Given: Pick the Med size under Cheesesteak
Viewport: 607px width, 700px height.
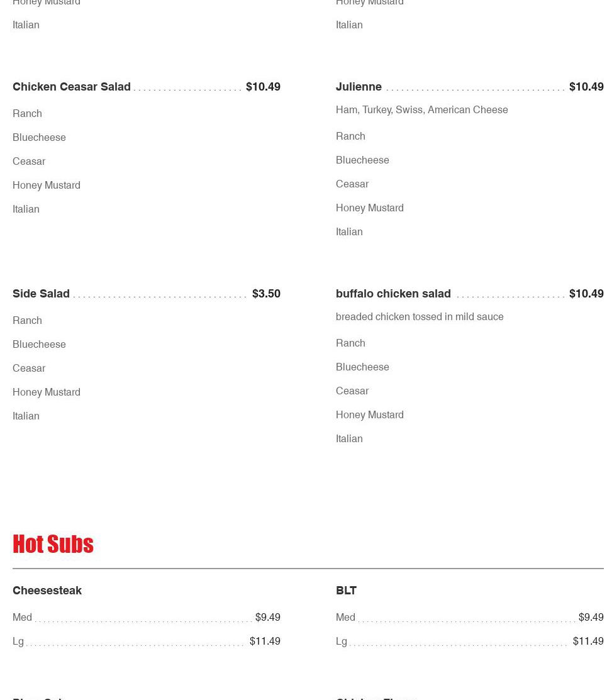Looking at the screenshot, I should tap(147, 618).
